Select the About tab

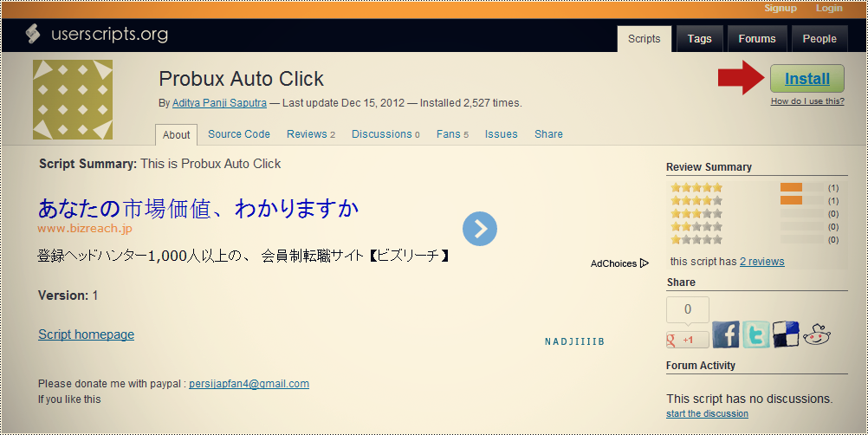(176, 135)
